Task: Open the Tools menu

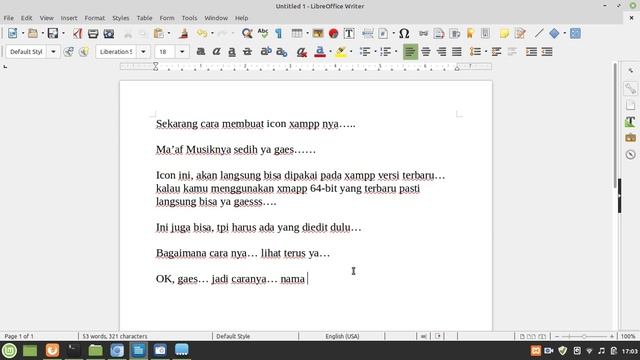Action: (189, 18)
